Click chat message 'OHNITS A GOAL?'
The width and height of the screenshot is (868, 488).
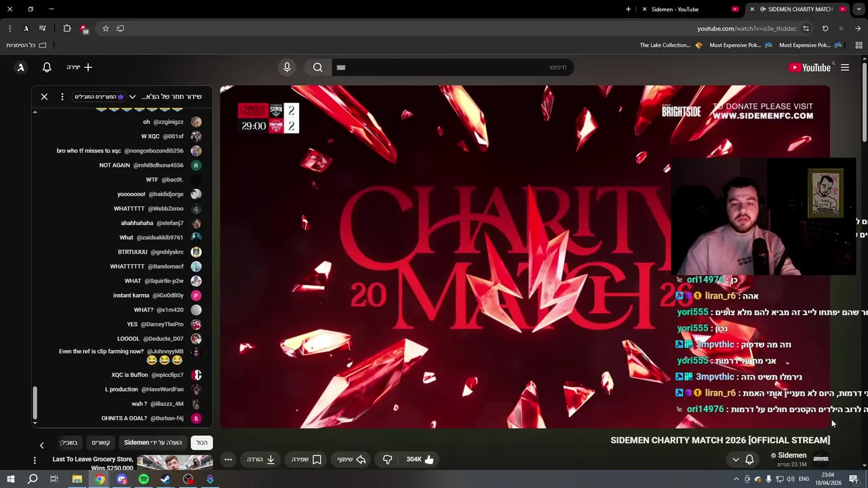[x=124, y=418]
